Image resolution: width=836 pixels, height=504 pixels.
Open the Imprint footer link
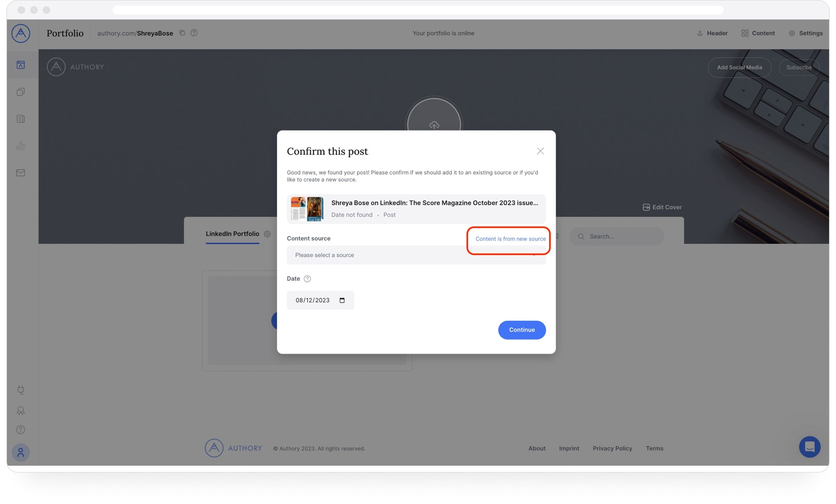[x=569, y=448]
